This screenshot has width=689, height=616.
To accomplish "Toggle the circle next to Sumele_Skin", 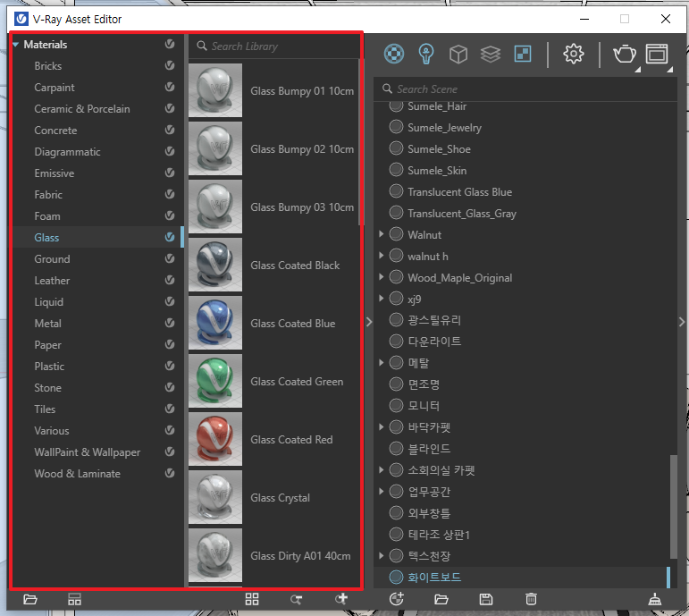I will pyautogui.click(x=396, y=170).
